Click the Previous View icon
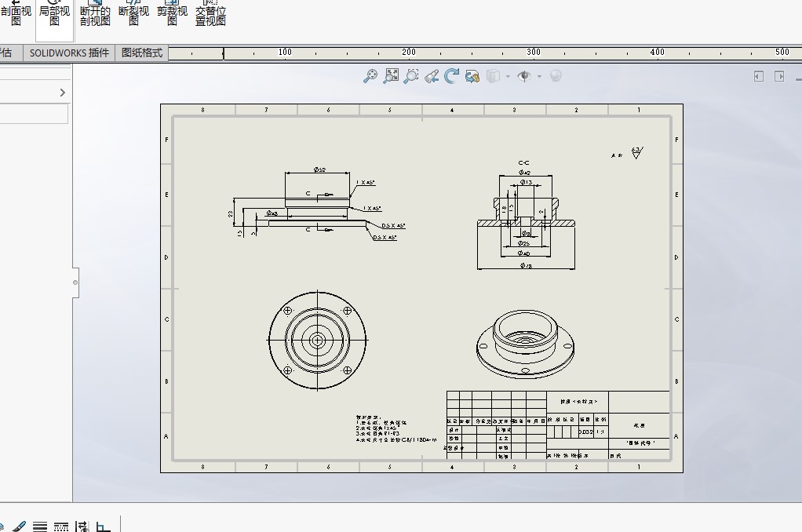This screenshot has height=532, width=802. [431, 77]
